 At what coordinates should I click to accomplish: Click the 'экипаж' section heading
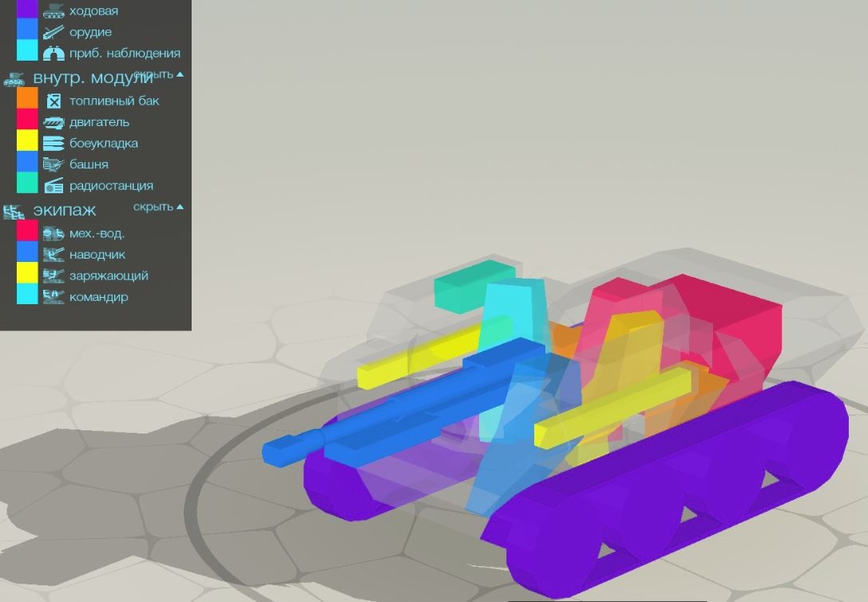point(65,210)
